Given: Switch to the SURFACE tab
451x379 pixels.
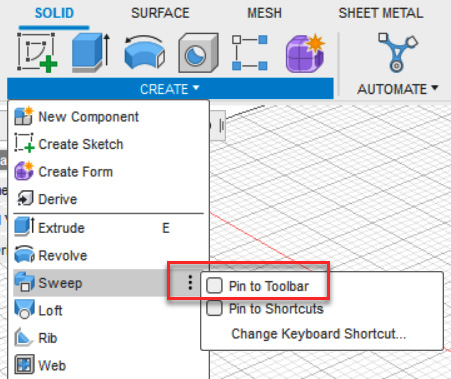Looking at the screenshot, I should click(160, 13).
